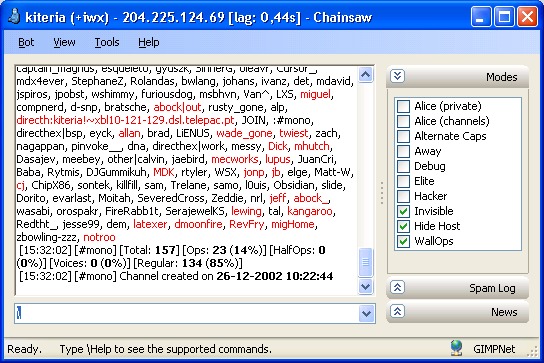Click the window resize grip in status bar

pos(532,351)
